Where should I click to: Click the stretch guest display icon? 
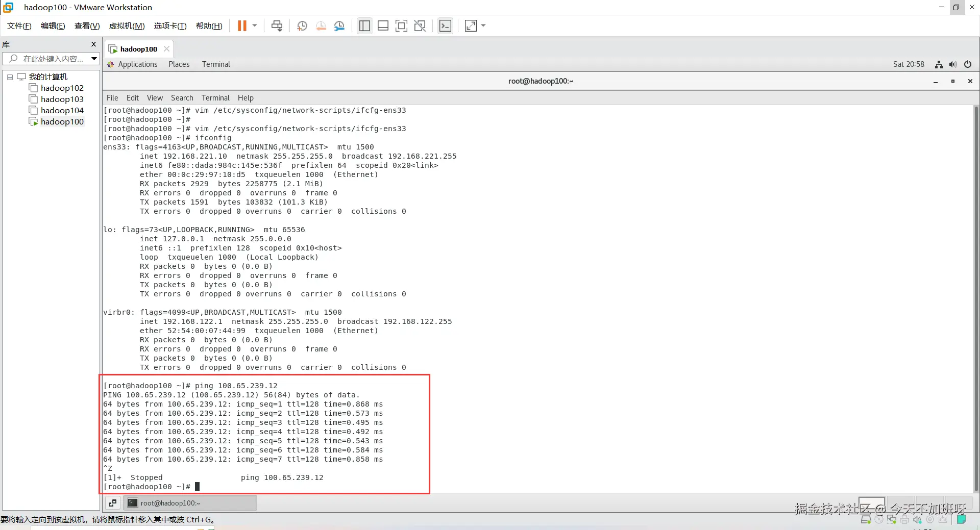pyautogui.click(x=471, y=26)
